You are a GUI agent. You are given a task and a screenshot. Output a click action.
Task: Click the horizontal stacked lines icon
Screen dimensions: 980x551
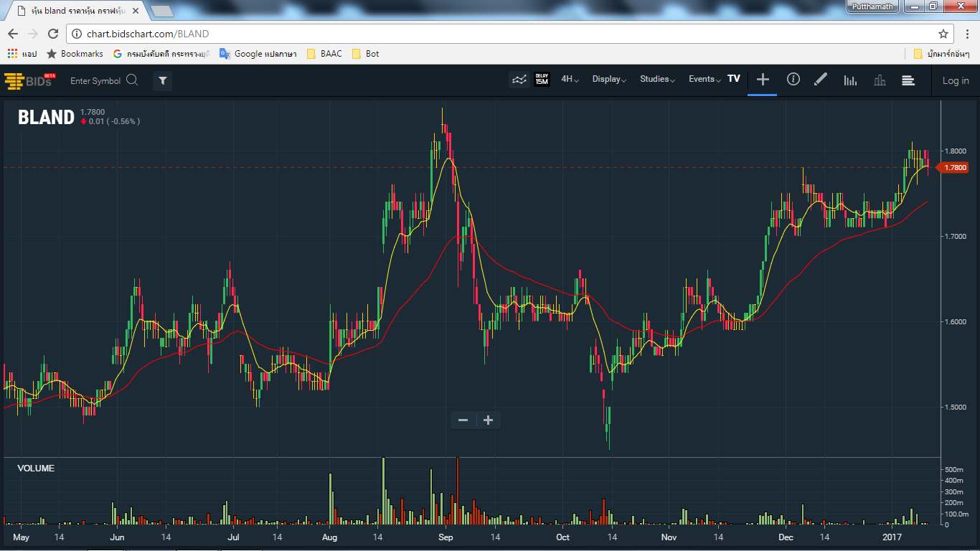click(x=908, y=80)
